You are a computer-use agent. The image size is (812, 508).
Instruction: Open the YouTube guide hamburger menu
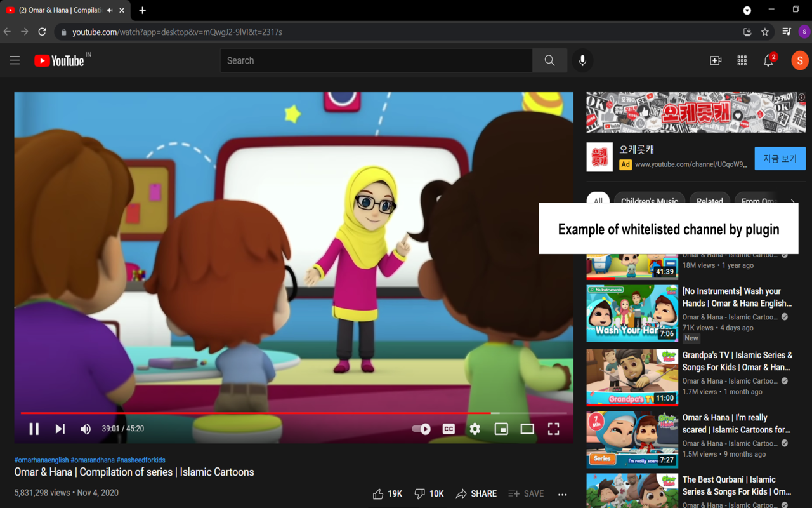15,60
